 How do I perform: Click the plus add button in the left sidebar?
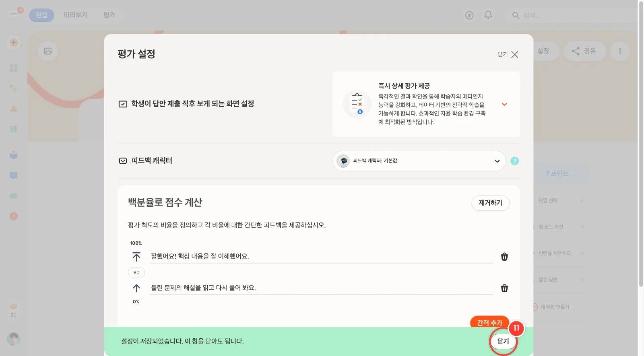(14, 43)
